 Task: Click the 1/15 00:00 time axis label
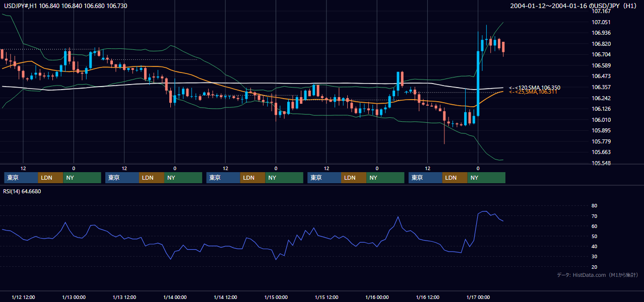(276, 297)
